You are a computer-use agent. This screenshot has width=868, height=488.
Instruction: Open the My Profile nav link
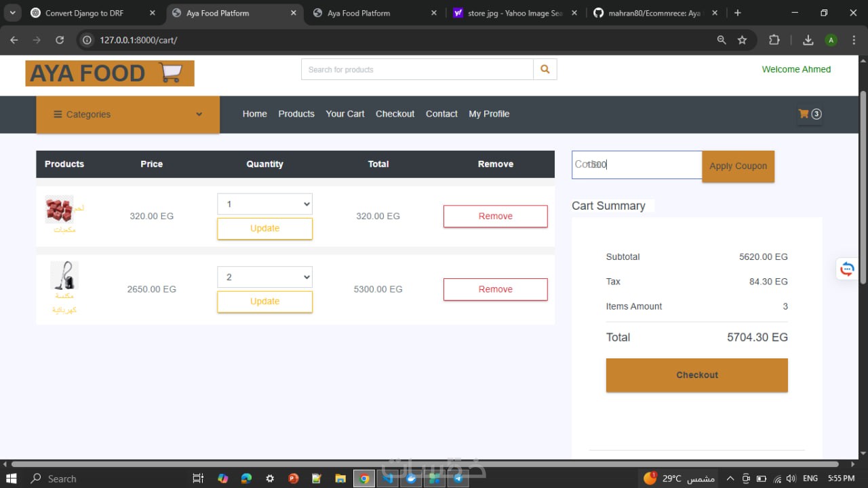click(489, 114)
